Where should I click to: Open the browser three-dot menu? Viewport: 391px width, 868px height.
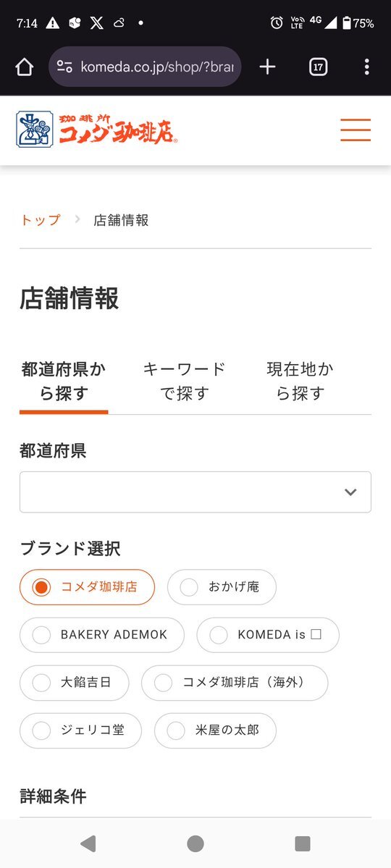click(x=366, y=67)
